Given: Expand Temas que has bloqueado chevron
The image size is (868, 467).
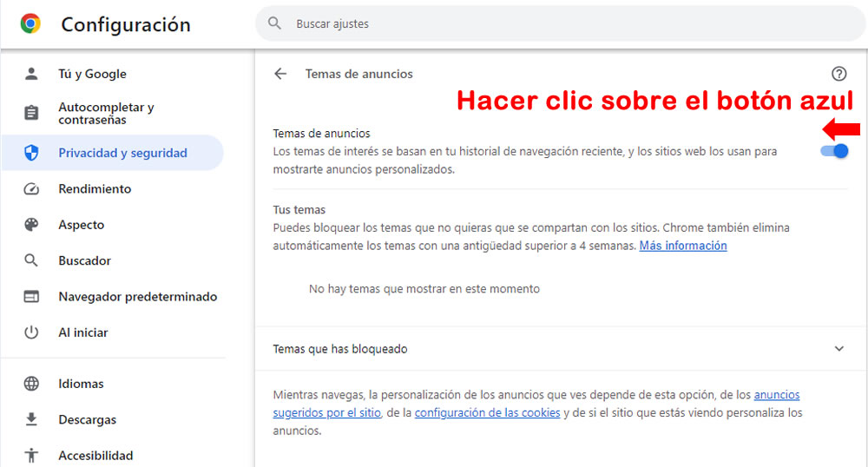Looking at the screenshot, I should pos(838,349).
